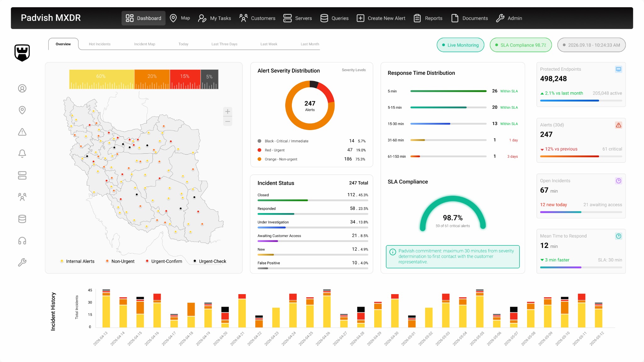
Task: Open the warning triangle sidebar icon
Action: (x=22, y=132)
